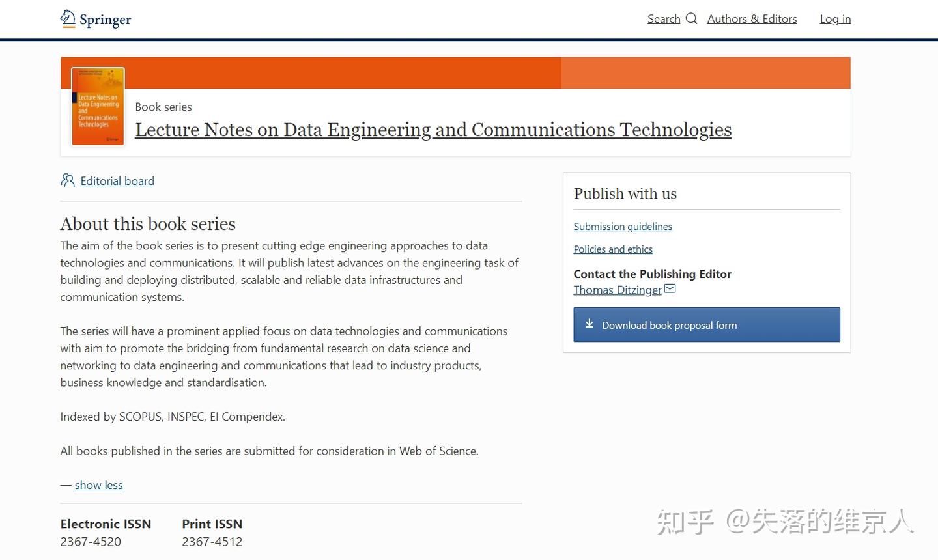This screenshot has width=938, height=560.
Task: Click the Electronic ISSN number 2367-4520
Action: (91, 542)
